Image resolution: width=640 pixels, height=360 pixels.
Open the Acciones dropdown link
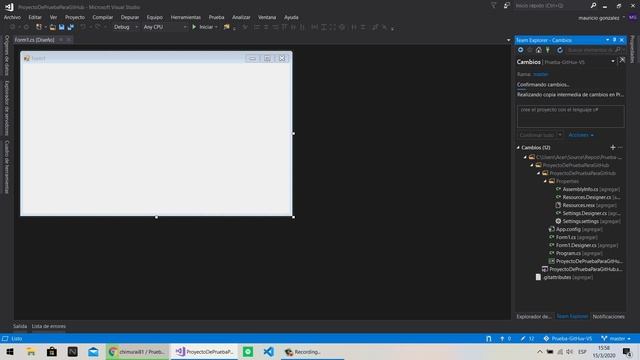[x=581, y=135]
